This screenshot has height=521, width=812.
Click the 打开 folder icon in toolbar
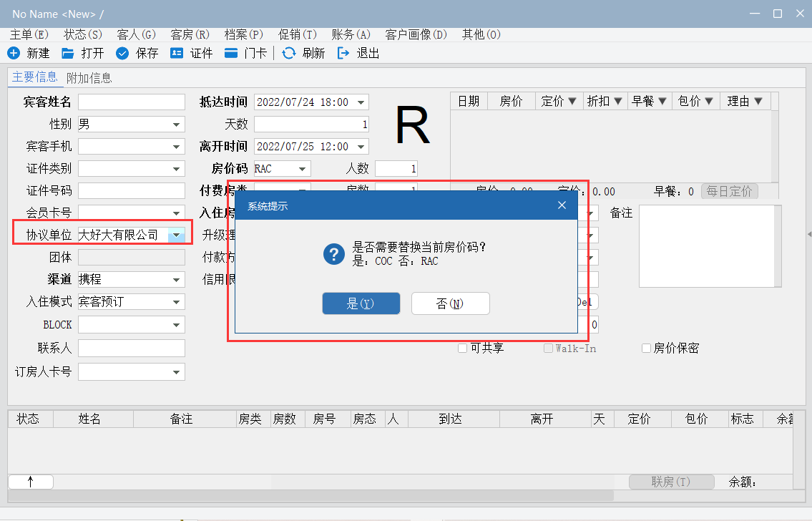[68, 53]
